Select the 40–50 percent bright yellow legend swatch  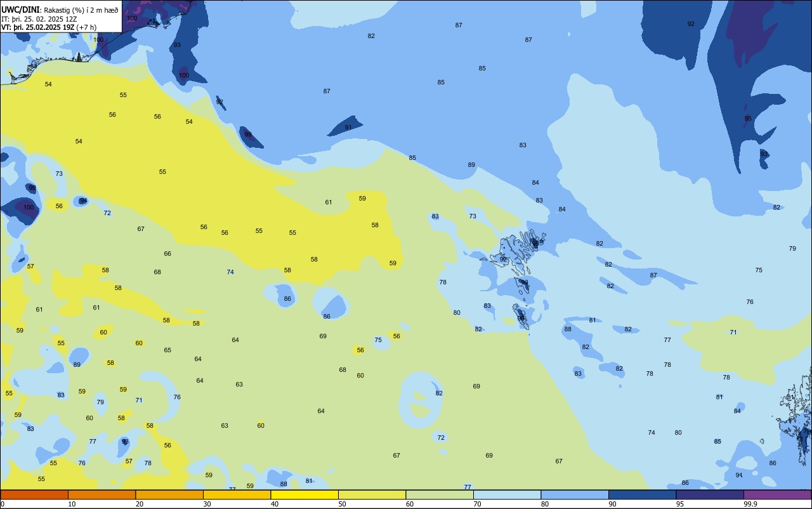pyautogui.click(x=304, y=494)
